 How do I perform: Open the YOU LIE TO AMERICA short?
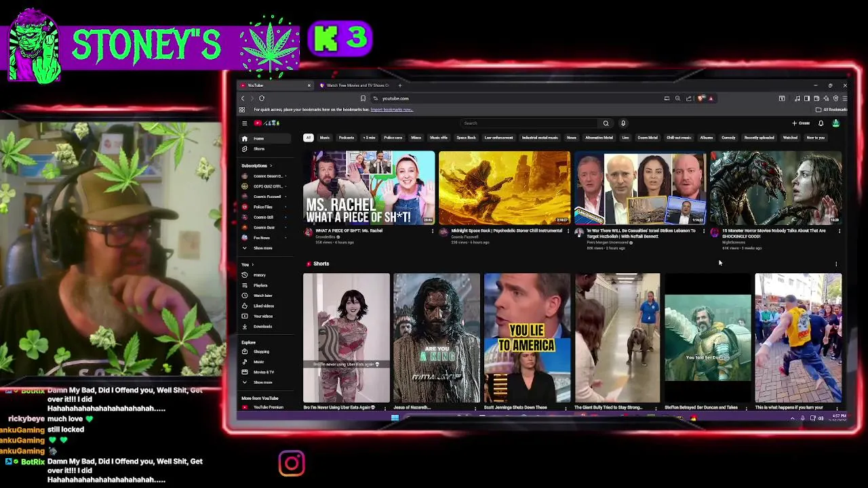tap(527, 338)
